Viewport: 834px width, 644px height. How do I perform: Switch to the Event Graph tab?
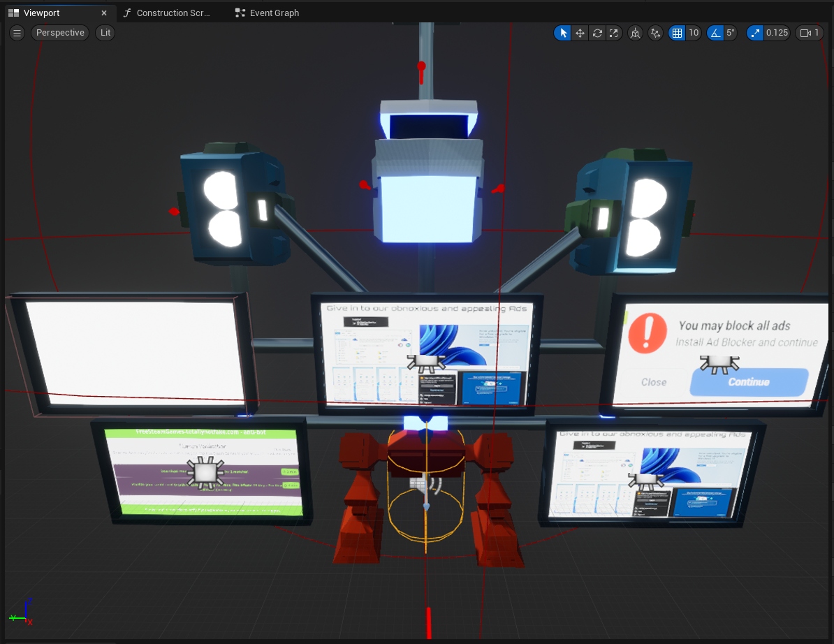pyautogui.click(x=268, y=13)
